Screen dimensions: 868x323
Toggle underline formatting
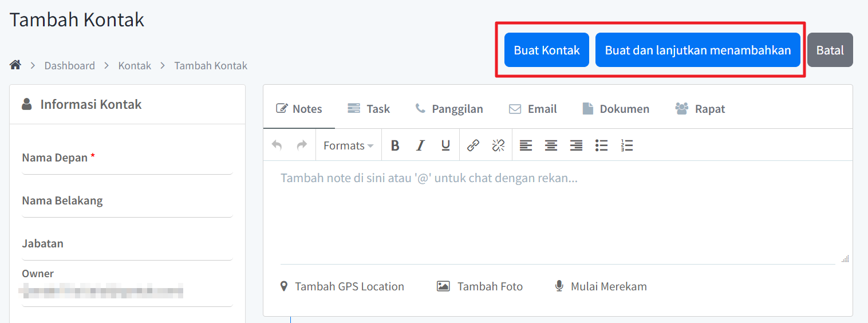click(445, 145)
